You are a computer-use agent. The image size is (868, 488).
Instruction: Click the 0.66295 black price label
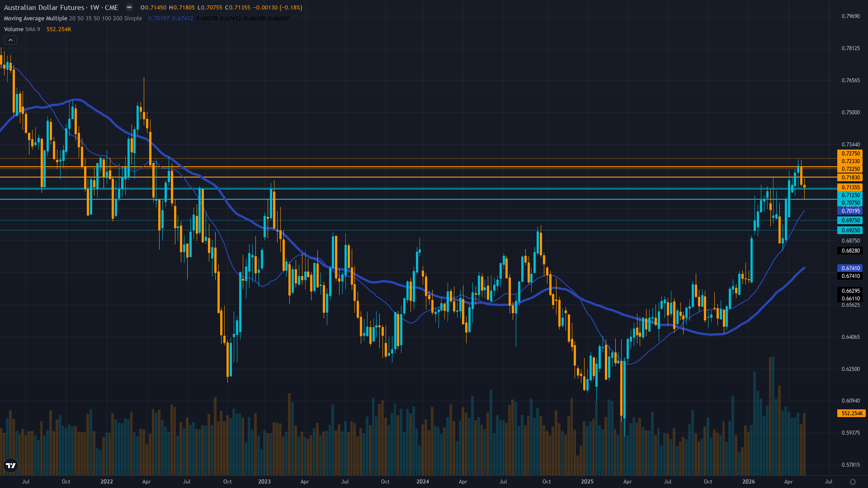click(x=850, y=291)
